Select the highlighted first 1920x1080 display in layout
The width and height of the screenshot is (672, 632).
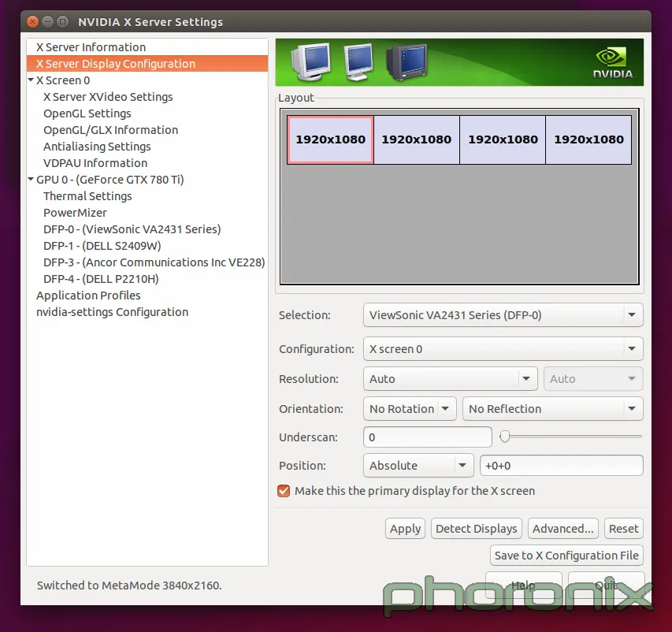pos(330,139)
